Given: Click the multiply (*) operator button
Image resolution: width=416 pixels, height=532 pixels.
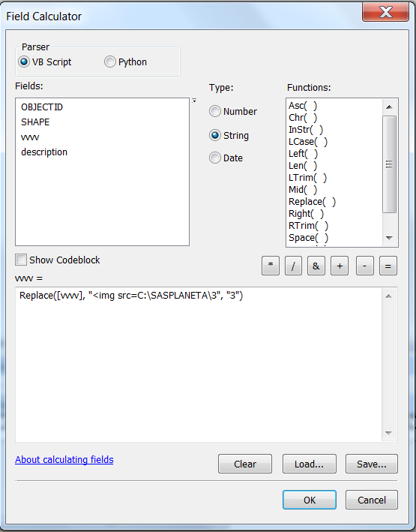Looking at the screenshot, I should 271,266.
